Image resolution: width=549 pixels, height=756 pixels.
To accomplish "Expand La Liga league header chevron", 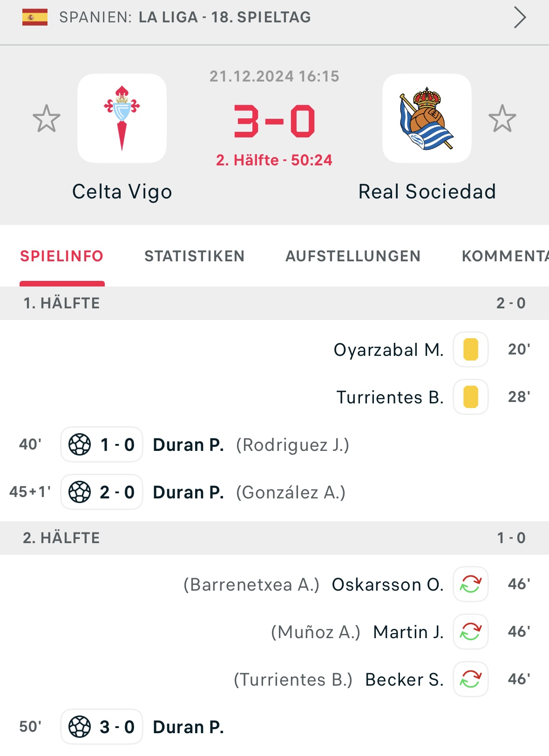I will (x=520, y=18).
